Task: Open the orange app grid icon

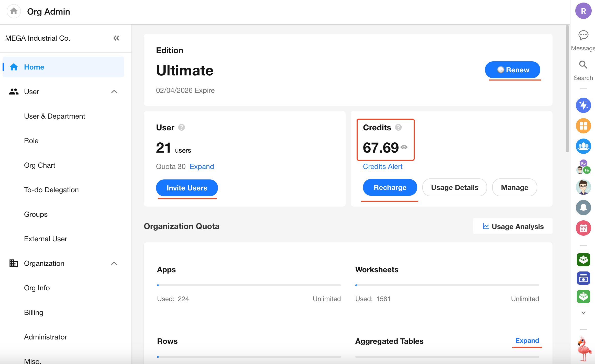Action: [583, 126]
